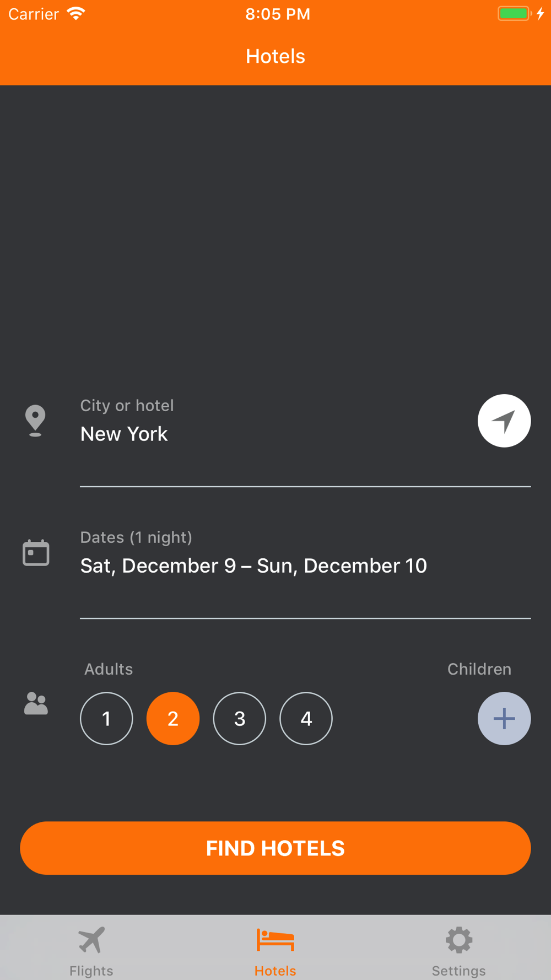Switch to the Flights tab label
Image resolution: width=551 pixels, height=980 pixels.
tap(91, 971)
